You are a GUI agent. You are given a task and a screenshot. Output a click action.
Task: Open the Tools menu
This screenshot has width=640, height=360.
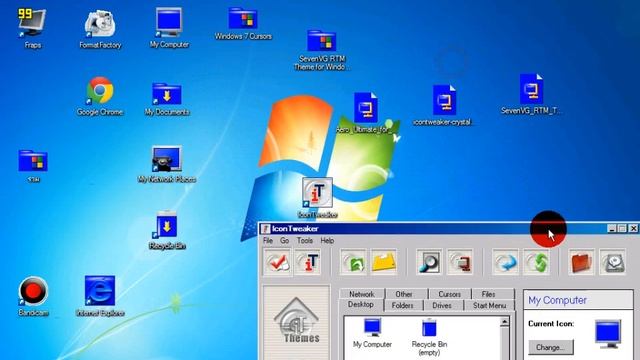click(304, 241)
